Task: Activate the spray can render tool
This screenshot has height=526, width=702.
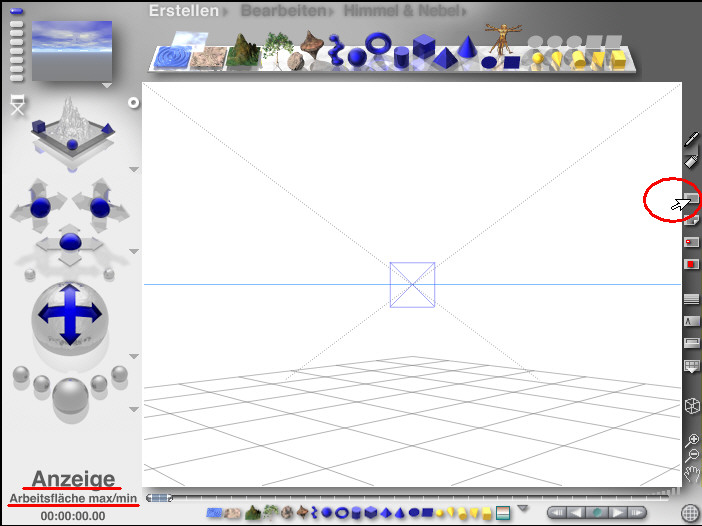Action: [x=691, y=161]
